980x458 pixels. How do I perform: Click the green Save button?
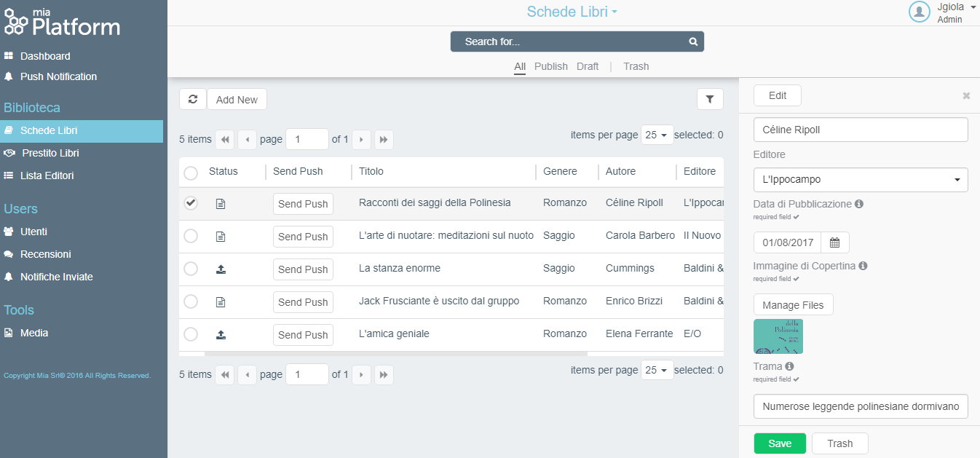pos(780,443)
